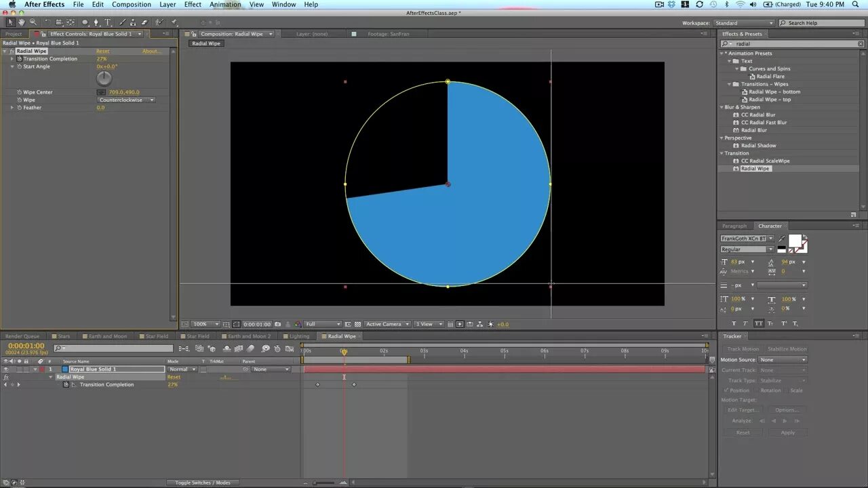
Task: Switch to the Paragraph tab
Action: pos(734,226)
